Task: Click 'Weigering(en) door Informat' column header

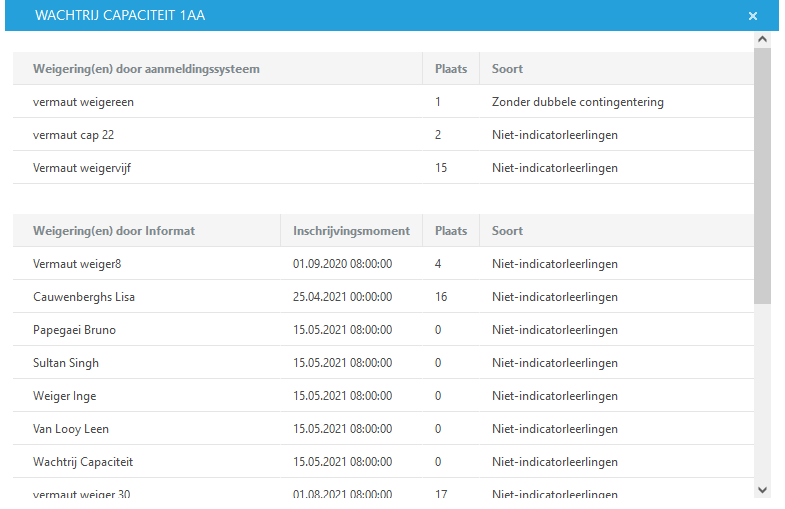Action: click(x=114, y=231)
